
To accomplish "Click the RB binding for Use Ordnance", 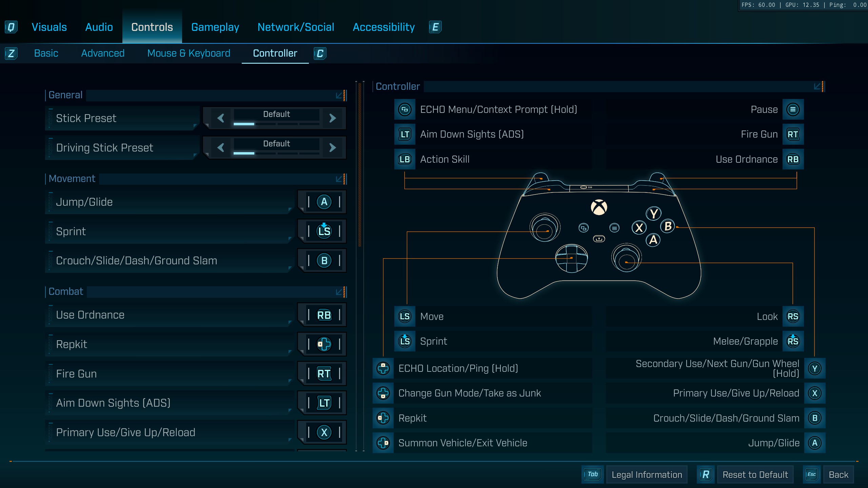I will point(324,315).
